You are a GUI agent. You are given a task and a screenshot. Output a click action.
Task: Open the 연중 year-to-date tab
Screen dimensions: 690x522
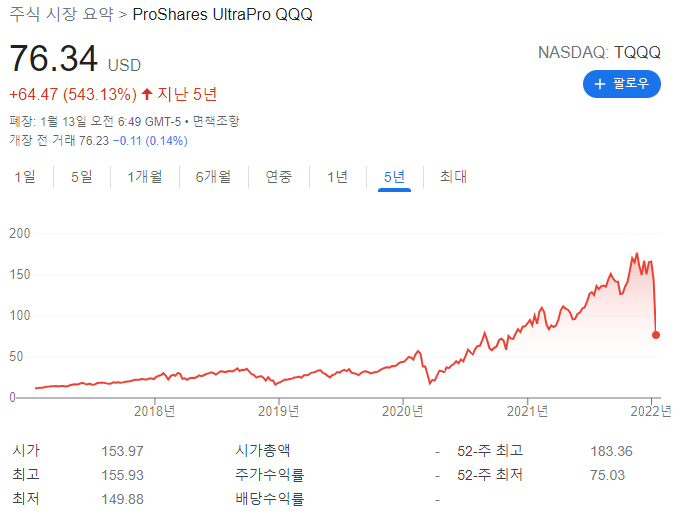pyautogui.click(x=279, y=177)
